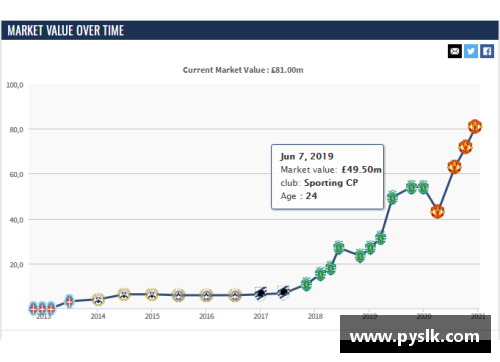500x362 pixels.
Task: Click the 'Current Market Value: £81.00m' text
Action: coord(243,70)
